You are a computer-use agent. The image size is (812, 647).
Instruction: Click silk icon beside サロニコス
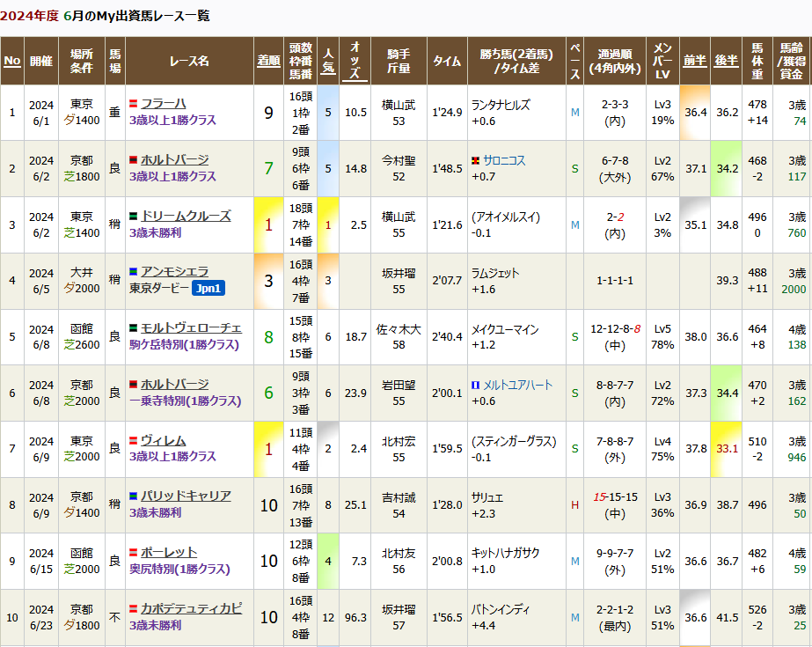coord(475,160)
